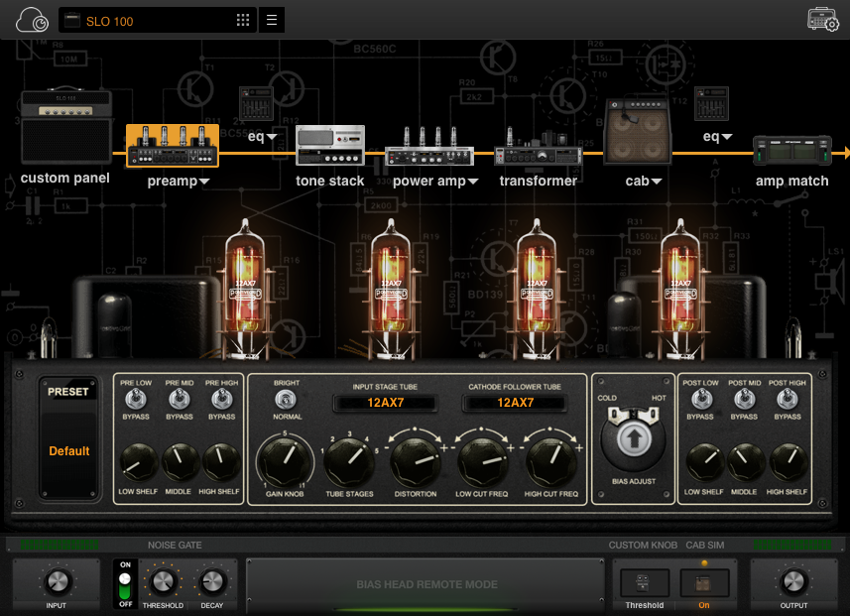
Task: Click the SLO 100 preset name bar
Action: click(149, 19)
